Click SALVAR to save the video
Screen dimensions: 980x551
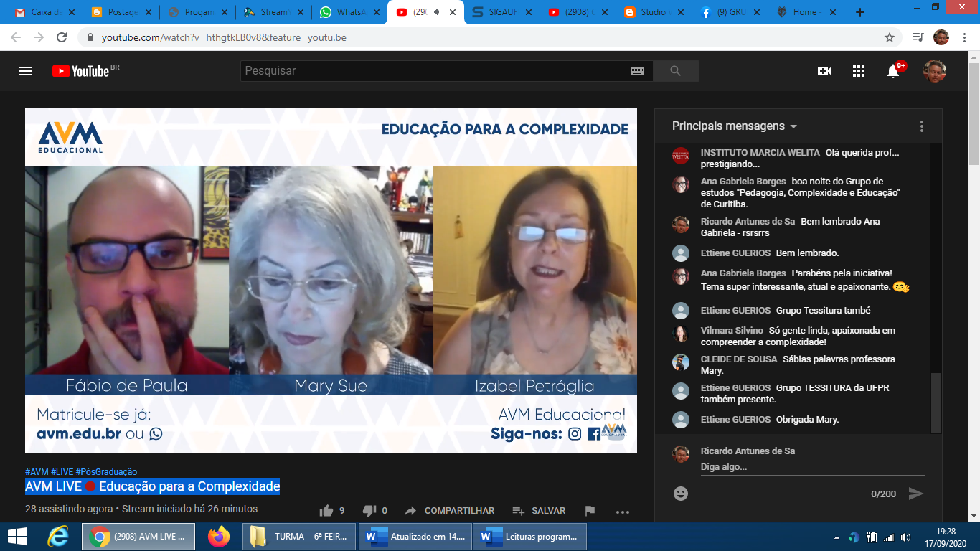click(539, 511)
